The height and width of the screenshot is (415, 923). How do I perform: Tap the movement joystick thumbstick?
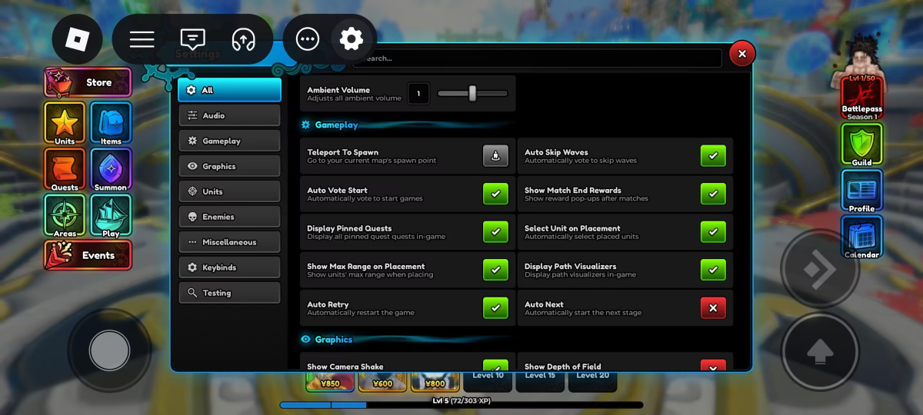tap(109, 350)
